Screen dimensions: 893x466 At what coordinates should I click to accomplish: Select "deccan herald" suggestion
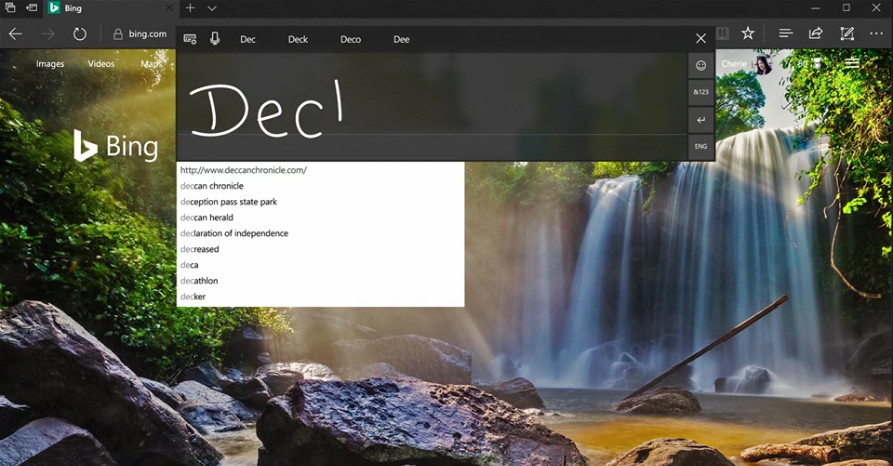coord(320,218)
